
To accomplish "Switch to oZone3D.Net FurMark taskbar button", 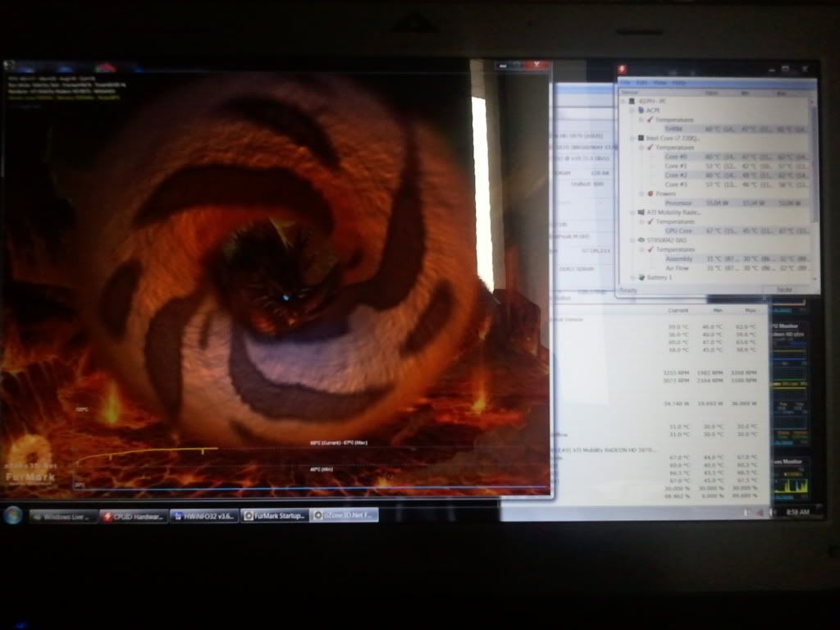I will [345, 515].
